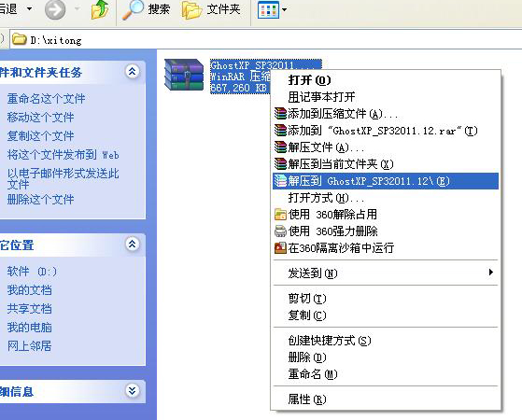Screen dimensions: 522x420
Task: Click 360 sandbox icon beside 隔离沙箱
Action: [x=280, y=248]
